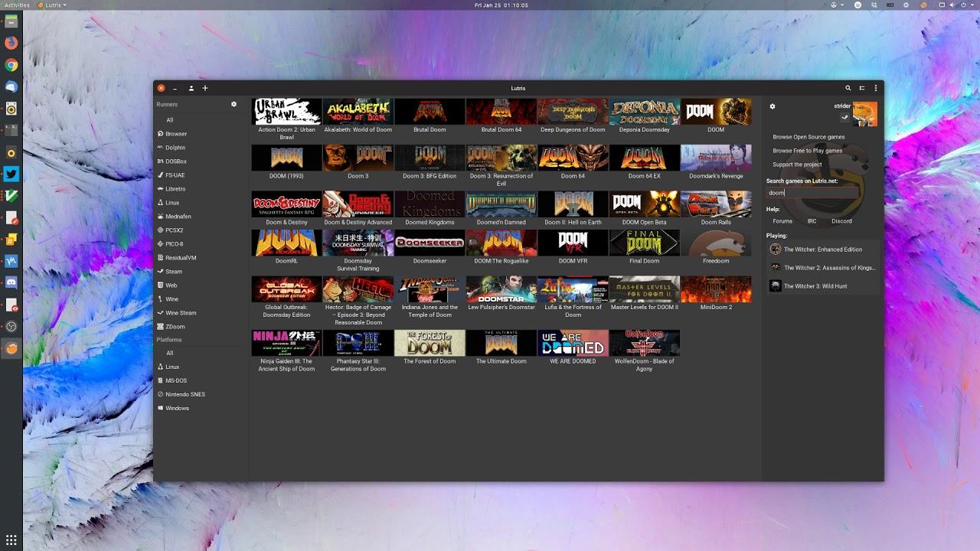Open the IRC help link
The height and width of the screenshot is (551, 980).
pyautogui.click(x=812, y=221)
